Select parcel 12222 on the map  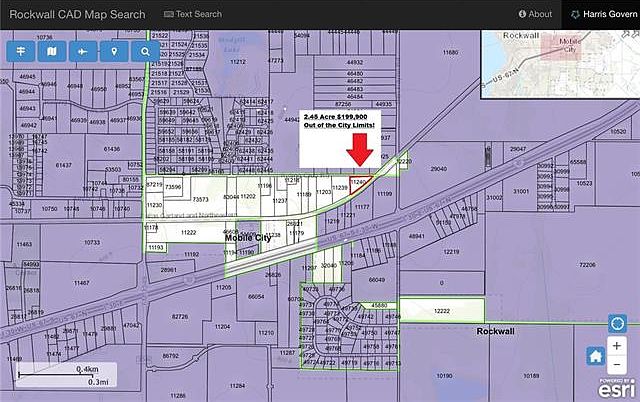pos(440,311)
